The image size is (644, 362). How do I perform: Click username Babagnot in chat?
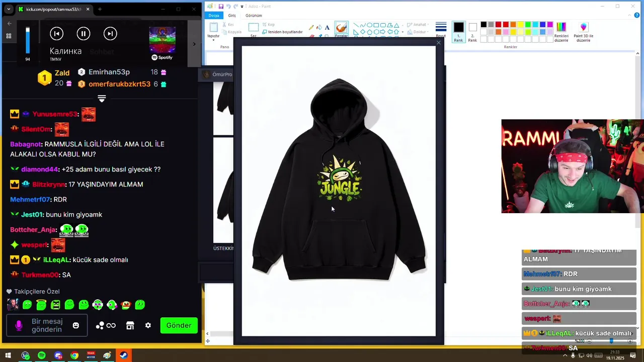[25, 144]
